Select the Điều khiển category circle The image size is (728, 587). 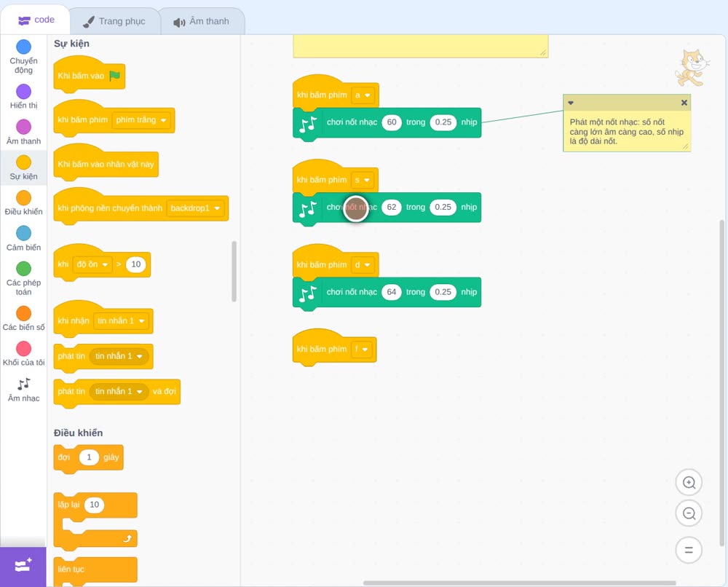click(x=23, y=197)
